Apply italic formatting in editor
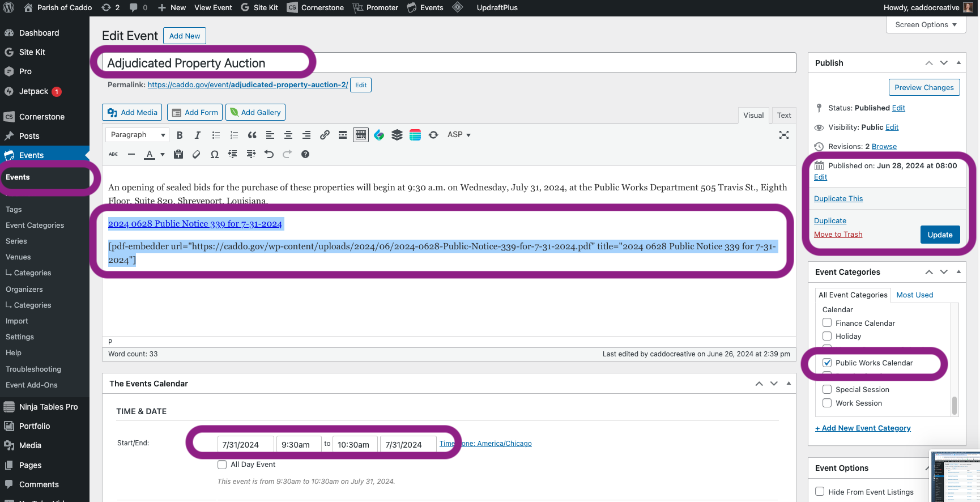 [198, 135]
